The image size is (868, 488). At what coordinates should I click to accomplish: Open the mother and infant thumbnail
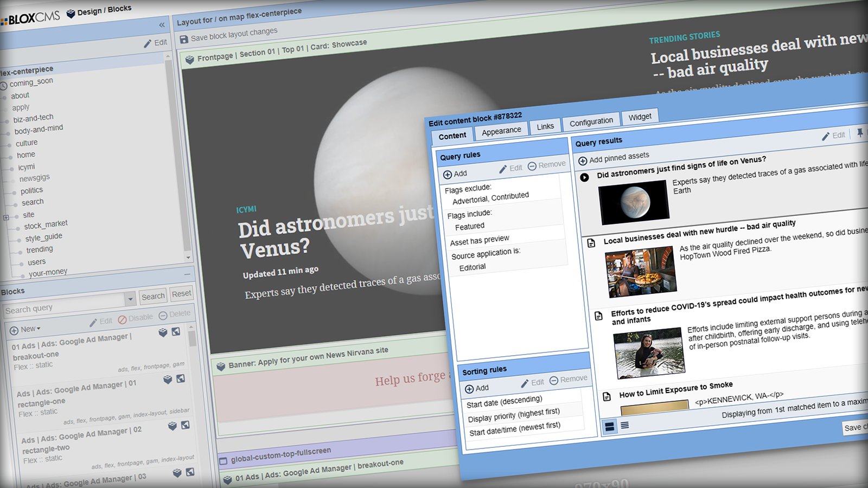[x=649, y=352]
